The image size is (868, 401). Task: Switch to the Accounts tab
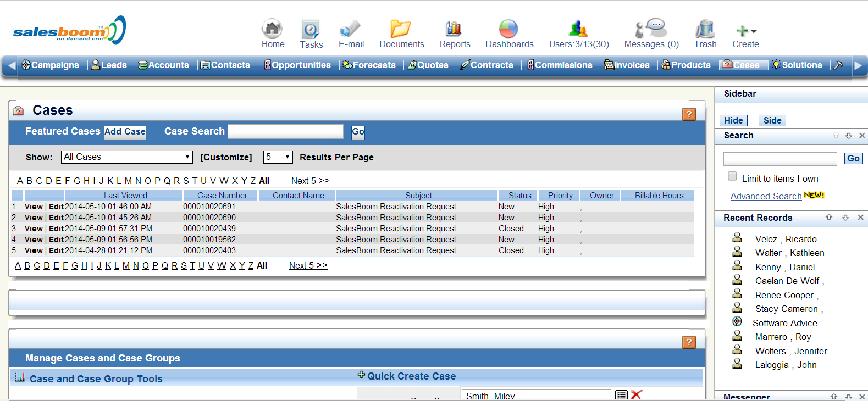[163, 65]
